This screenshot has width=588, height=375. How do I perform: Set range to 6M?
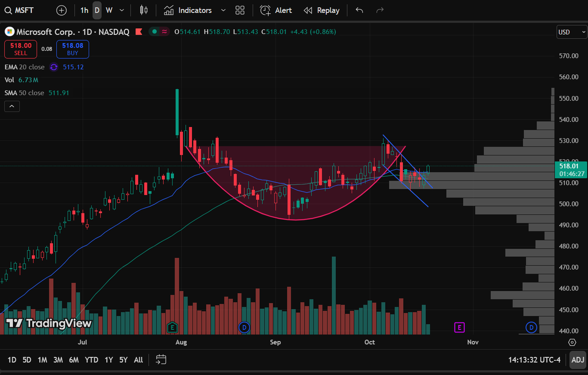74,360
